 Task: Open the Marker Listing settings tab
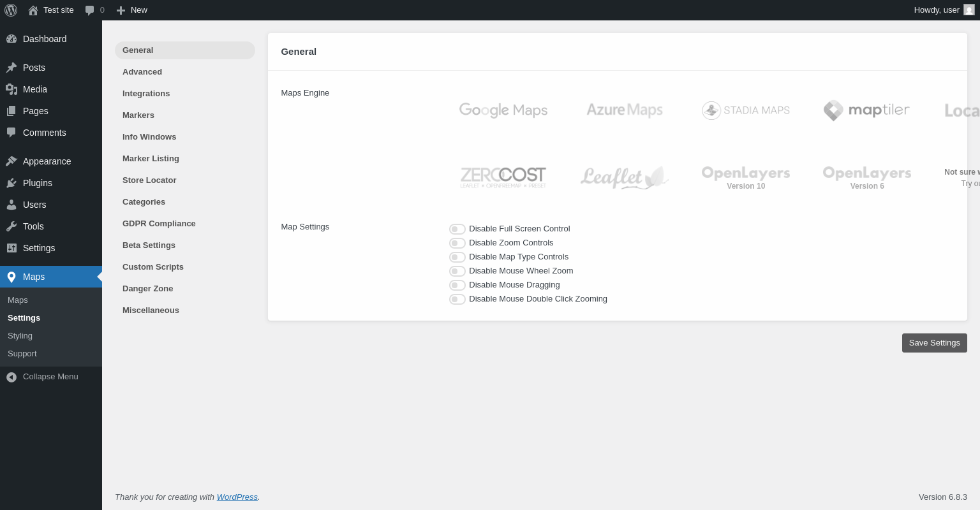(x=185, y=159)
